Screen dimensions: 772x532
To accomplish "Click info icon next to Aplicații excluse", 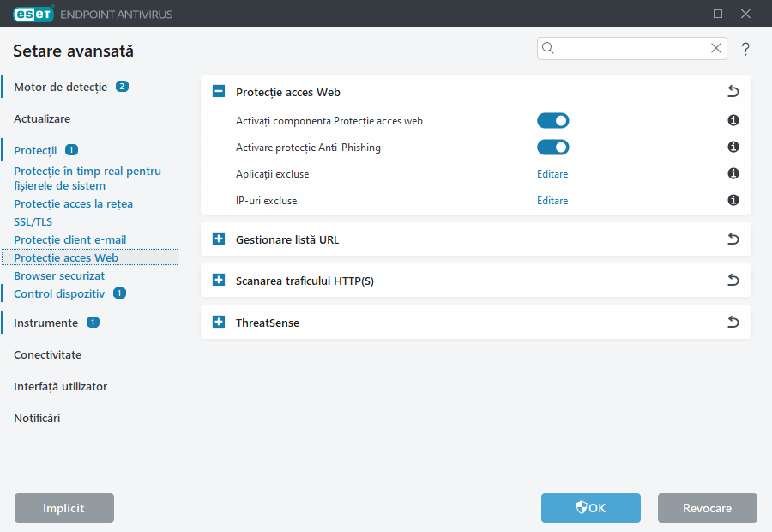I will click(x=733, y=174).
